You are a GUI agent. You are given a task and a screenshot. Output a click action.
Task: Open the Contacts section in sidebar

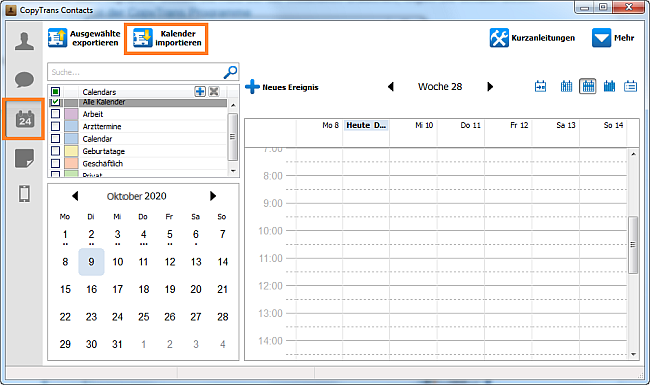click(24, 41)
